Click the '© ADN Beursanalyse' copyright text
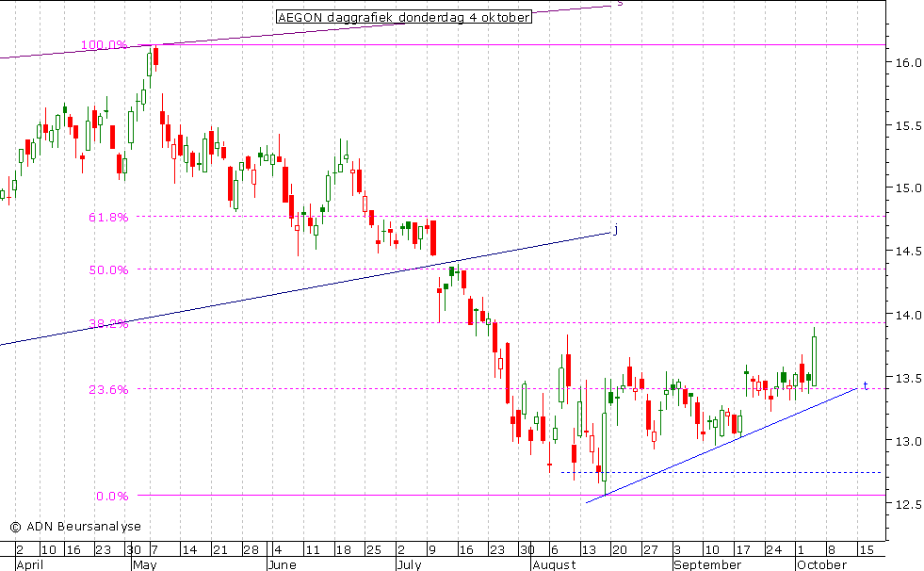The height and width of the screenshot is (571, 924). point(75,526)
